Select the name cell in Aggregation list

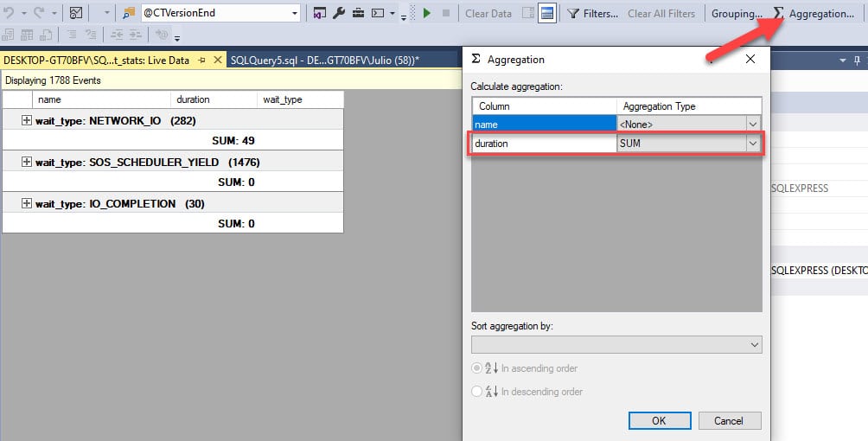(544, 125)
